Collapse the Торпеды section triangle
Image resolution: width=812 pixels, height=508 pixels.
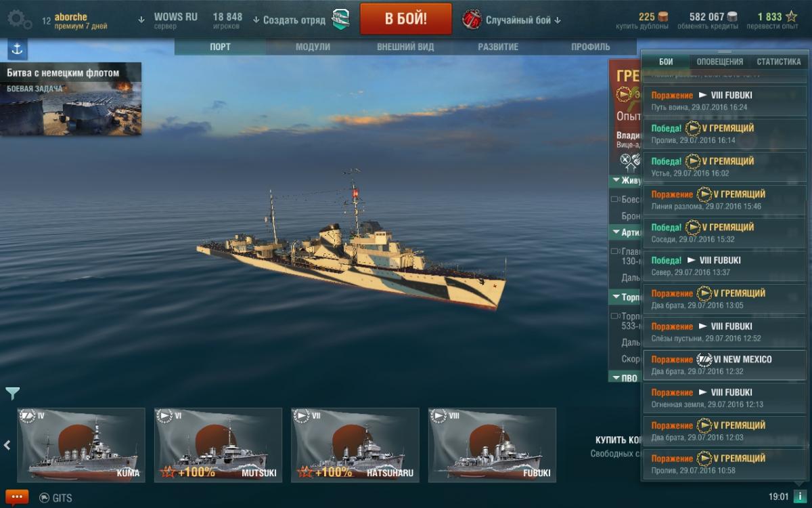click(x=616, y=297)
